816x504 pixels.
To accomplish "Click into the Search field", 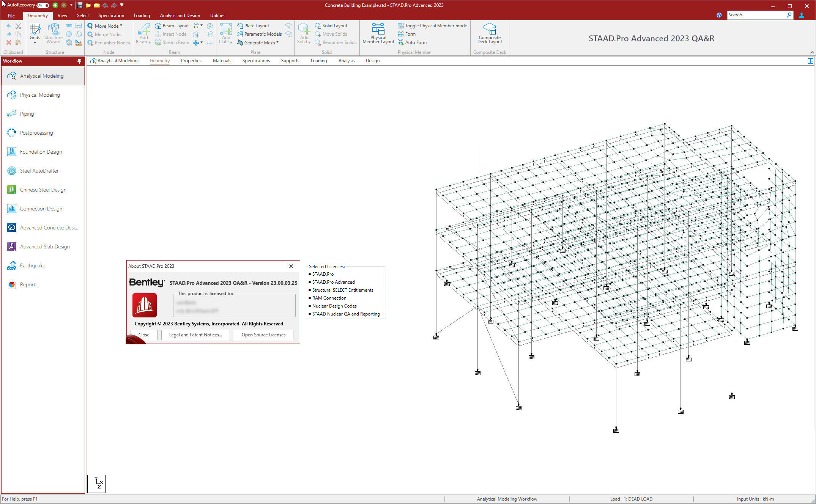I will click(x=757, y=15).
